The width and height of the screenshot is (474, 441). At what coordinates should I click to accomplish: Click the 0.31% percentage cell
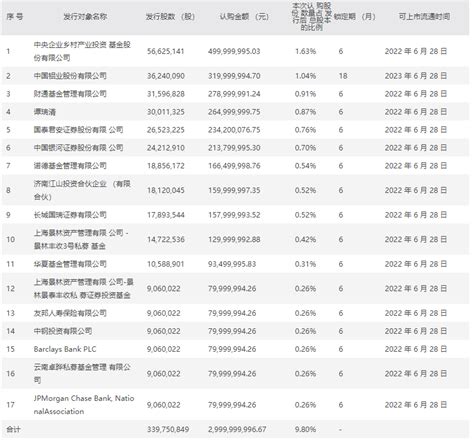tap(305, 264)
